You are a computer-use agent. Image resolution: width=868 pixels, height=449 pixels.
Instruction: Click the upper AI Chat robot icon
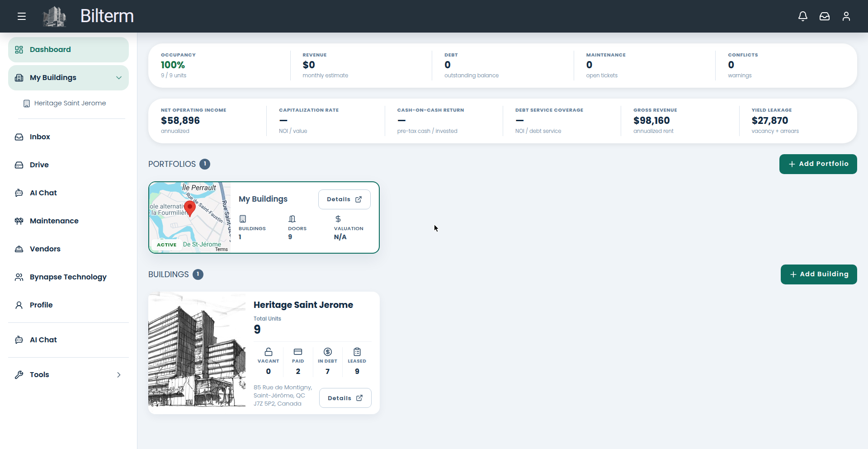(x=19, y=193)
